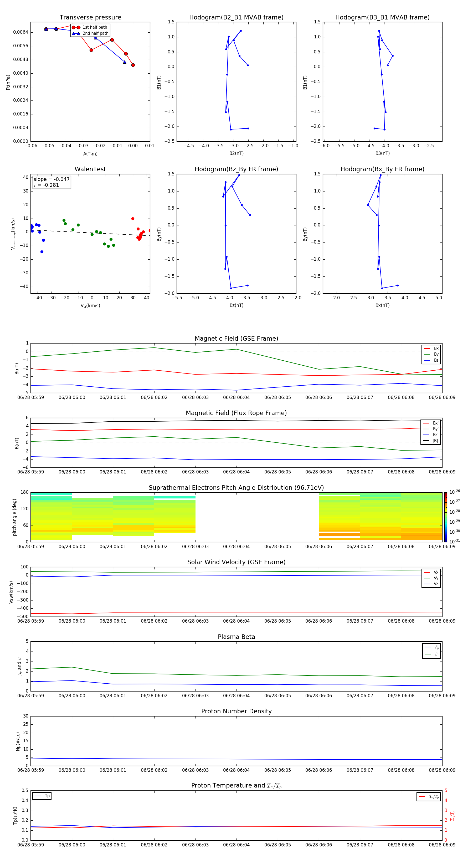Click the 'Hodogram(Bz_By FR frame)' title
This screenshot has width=473, height=868.
point(236,169)
